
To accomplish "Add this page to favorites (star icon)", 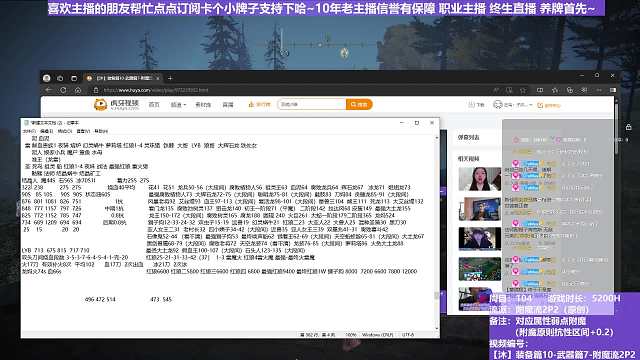I will 523,90.
